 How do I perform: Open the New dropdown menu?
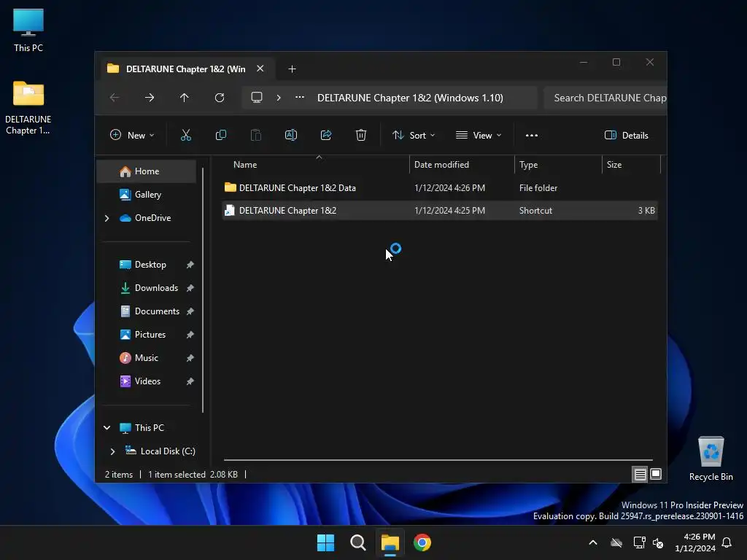pyautogui.click(x=132, y=135)
